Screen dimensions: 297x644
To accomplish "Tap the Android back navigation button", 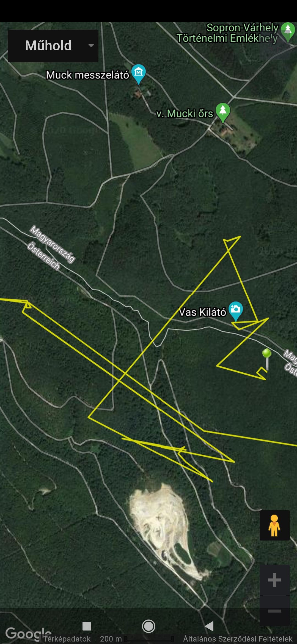I will [x=209, y=626].
